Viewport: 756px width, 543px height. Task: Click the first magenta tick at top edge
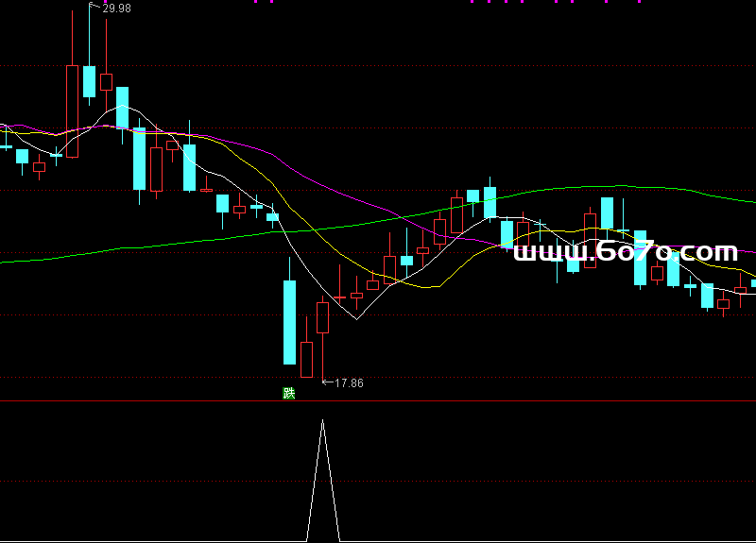[256, 2]
